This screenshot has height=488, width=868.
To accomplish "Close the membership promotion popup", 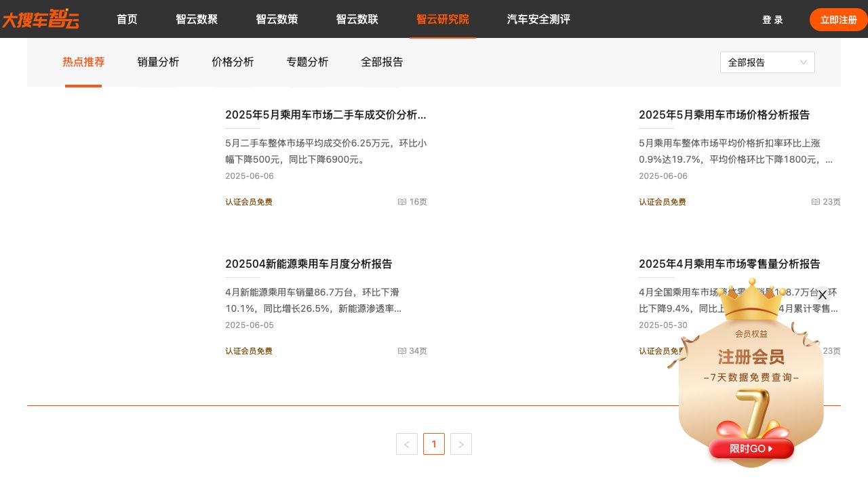I will [x=822, y=295].
